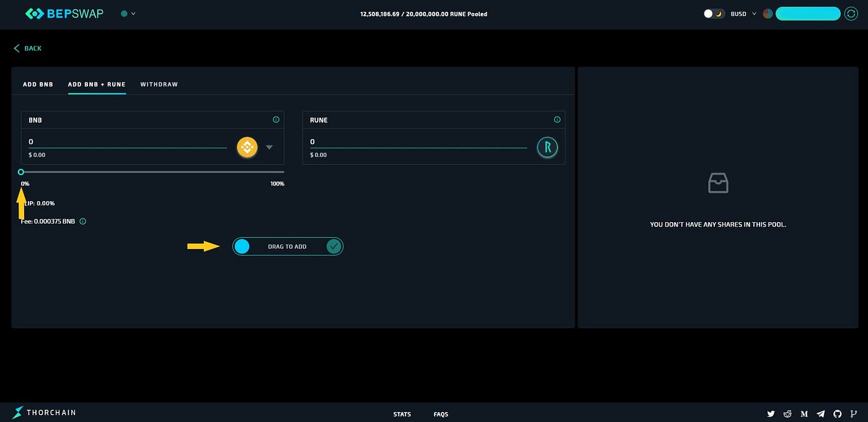Click the BNB amount input field
868x422 pixels.
tap(128, 142)
